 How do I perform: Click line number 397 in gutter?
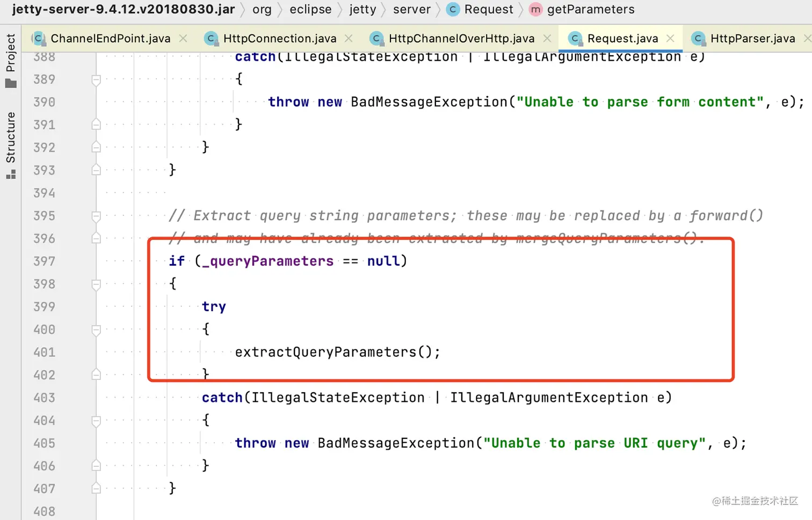coord(44,261)
